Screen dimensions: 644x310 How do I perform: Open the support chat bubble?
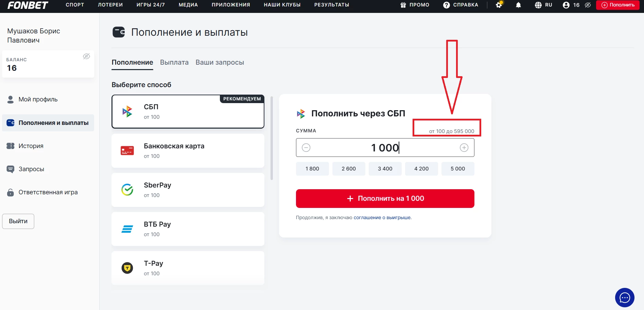tap(625, 298)
